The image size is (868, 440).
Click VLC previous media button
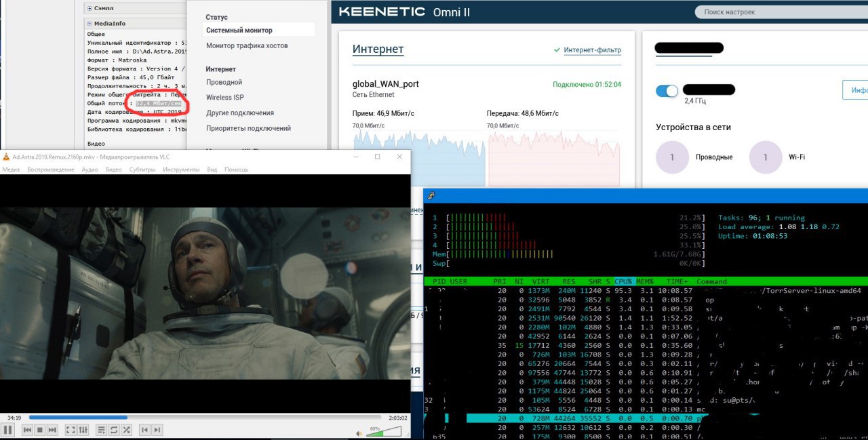(x=28, y=430)
